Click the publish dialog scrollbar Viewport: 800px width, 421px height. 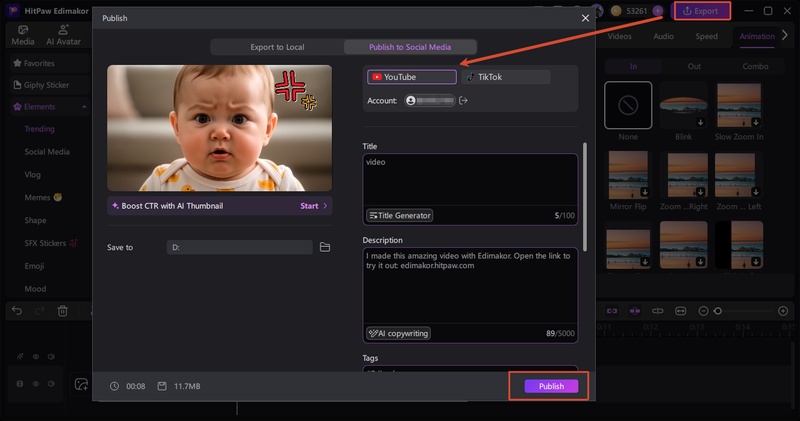coord(585,196)
